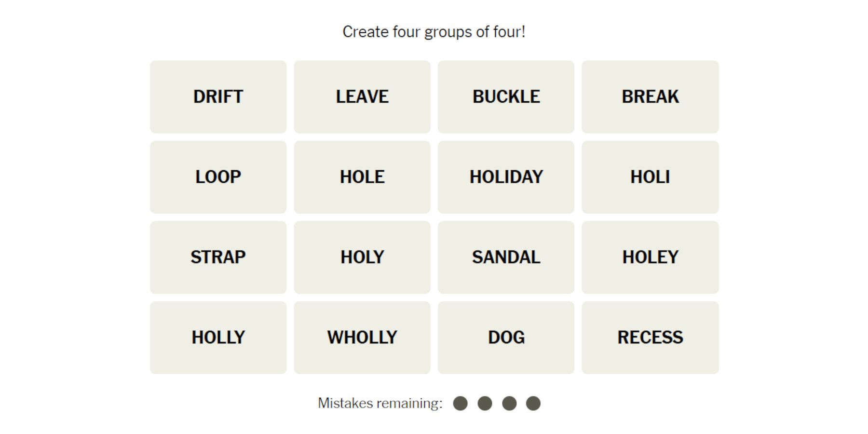Click the "Create four groups of four!" heading
This screenshot has width=868, height=434.
(x=434, y=32)
